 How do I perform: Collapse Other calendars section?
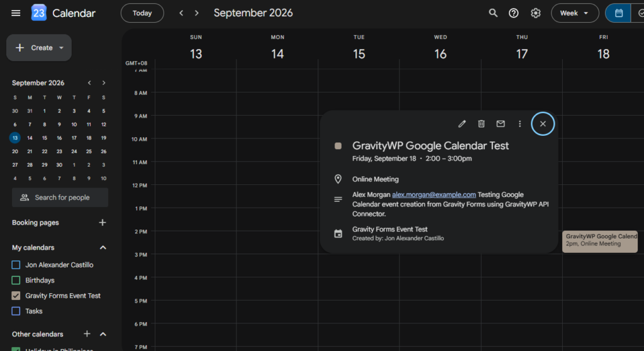pos(103,334)
